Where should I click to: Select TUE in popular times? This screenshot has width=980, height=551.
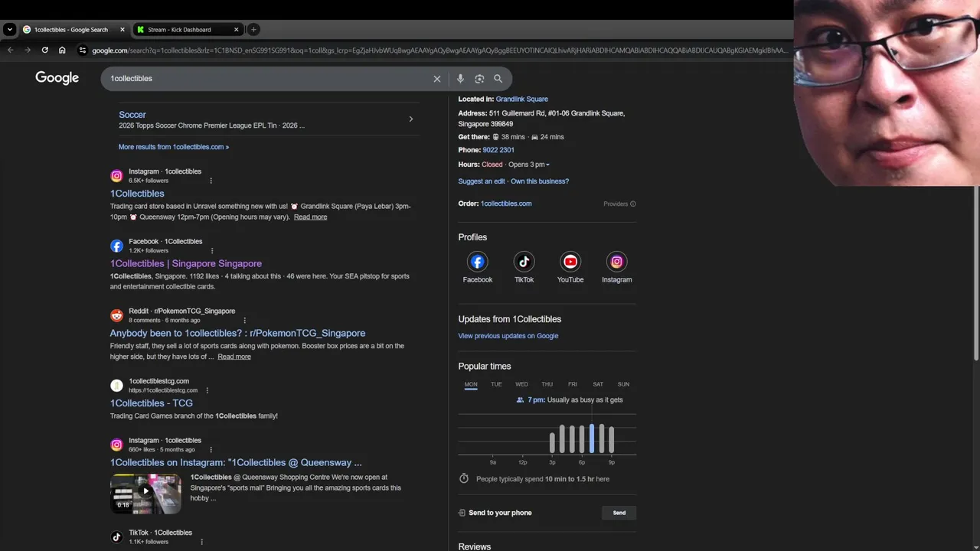[496, 384]
